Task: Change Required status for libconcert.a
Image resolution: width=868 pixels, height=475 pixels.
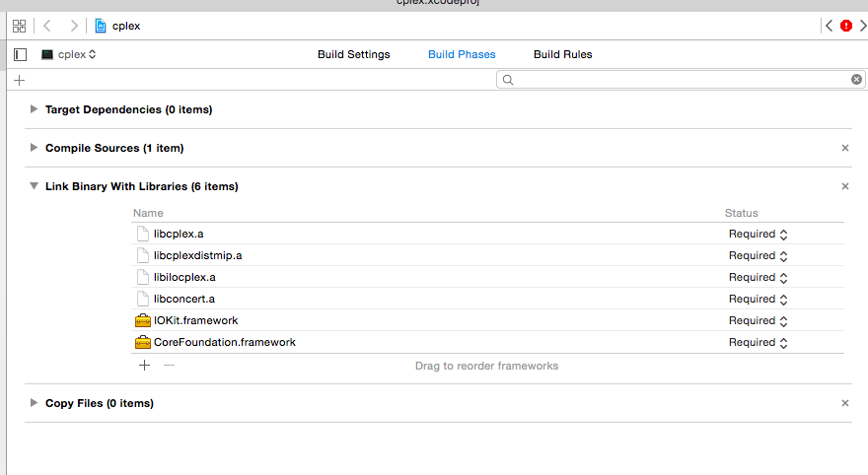Action: tap(758, 299)
